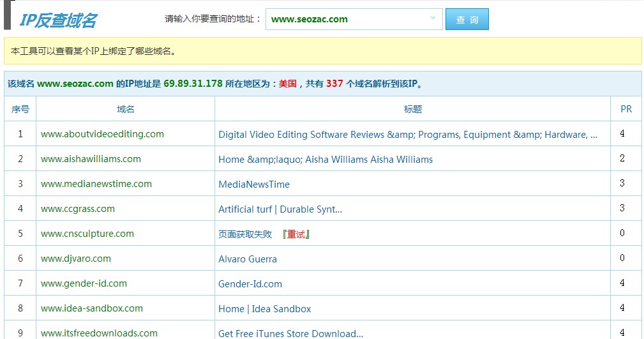Image resolution: width=644 pixels, height=339 pixels.
Task: Click the www.seozac.com address input field
Action: 345,19
